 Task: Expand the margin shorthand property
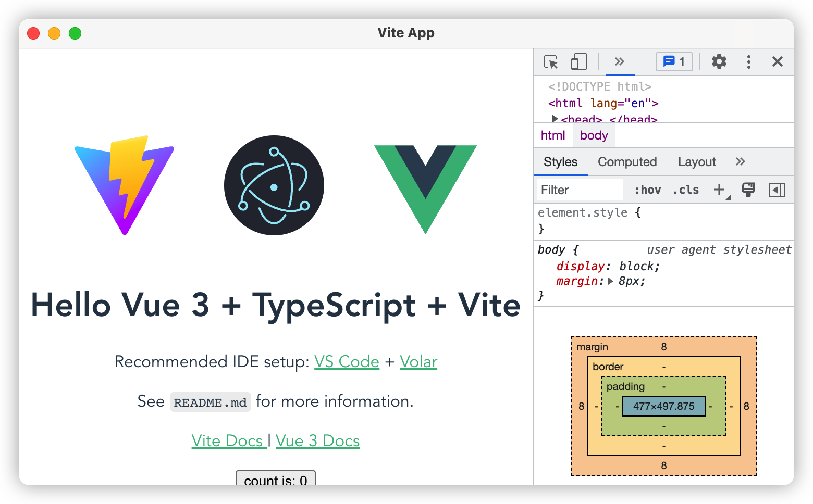coord(610,281)
